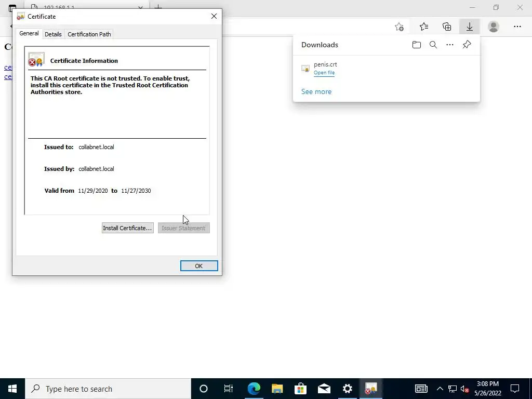Click the expiry date 11/27/2030
The width and height of the screenshot is (532, 399).
(x=136, y=191)
